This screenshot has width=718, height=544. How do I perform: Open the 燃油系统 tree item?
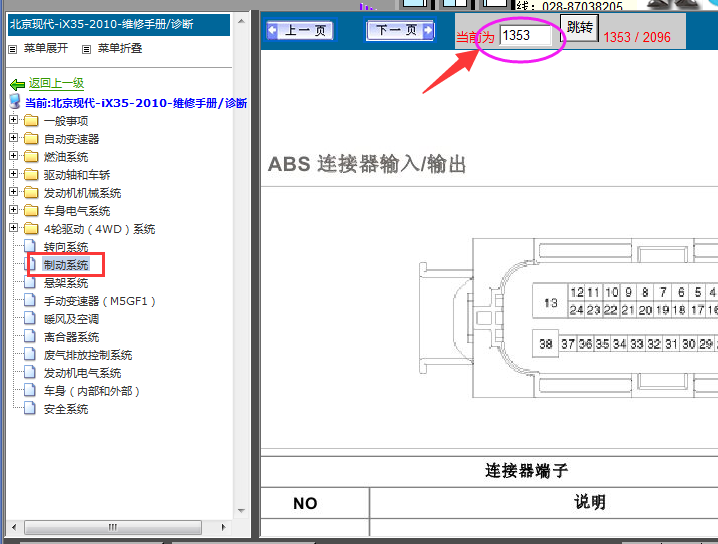(66, 157)
